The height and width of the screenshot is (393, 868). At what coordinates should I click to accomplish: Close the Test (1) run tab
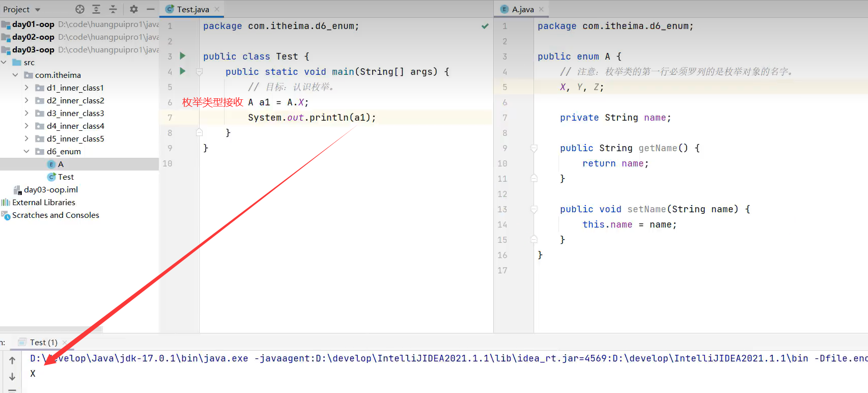(x=65, y=342)
